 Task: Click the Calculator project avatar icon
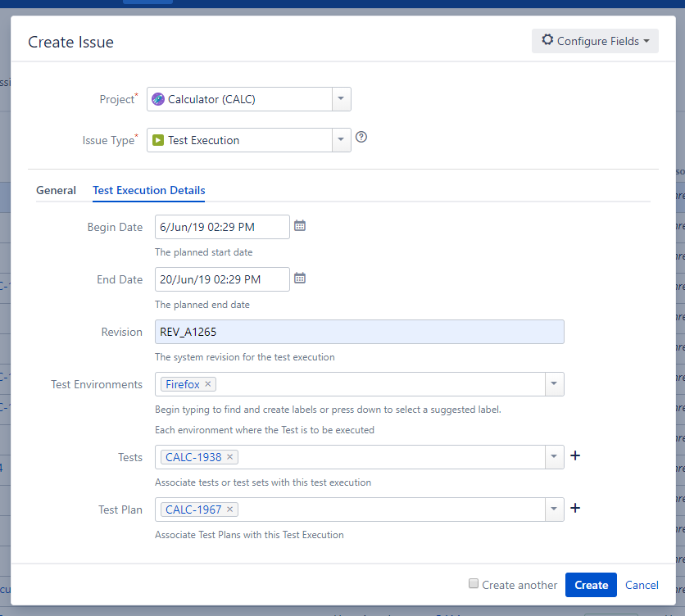pos(157,99)
